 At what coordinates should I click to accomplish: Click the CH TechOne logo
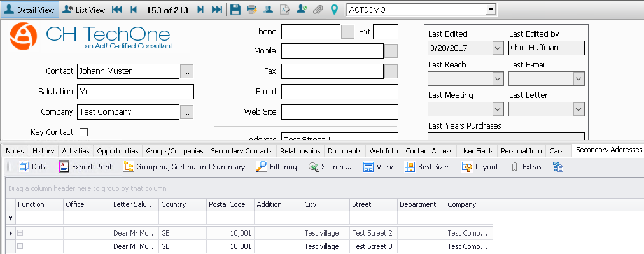(x=91, y=36)
